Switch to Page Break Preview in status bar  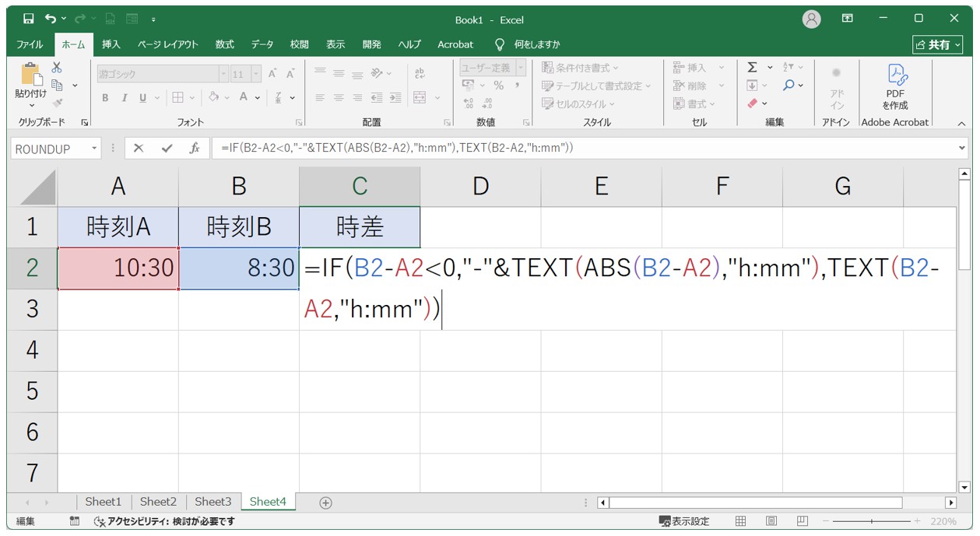click(803, 521)
